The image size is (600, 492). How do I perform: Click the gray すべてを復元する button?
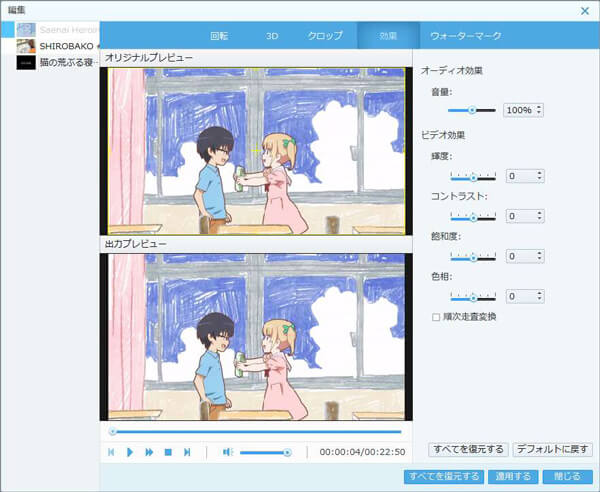coord(468,449)
